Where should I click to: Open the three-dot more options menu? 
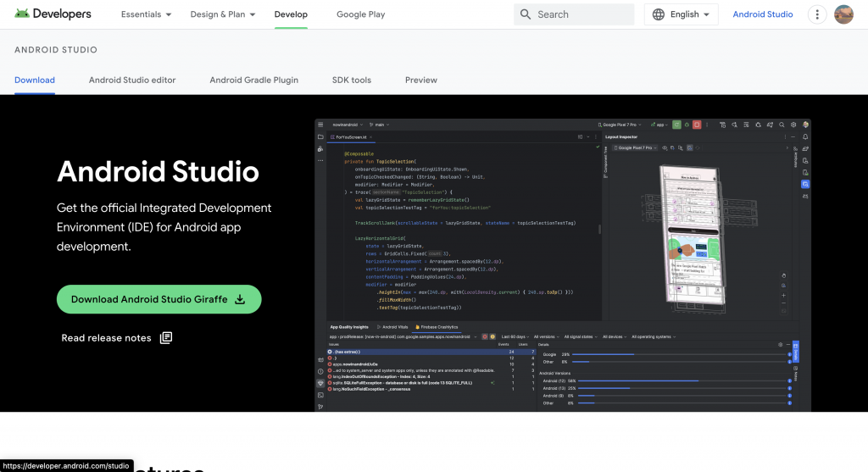click(x=817, y=14)
